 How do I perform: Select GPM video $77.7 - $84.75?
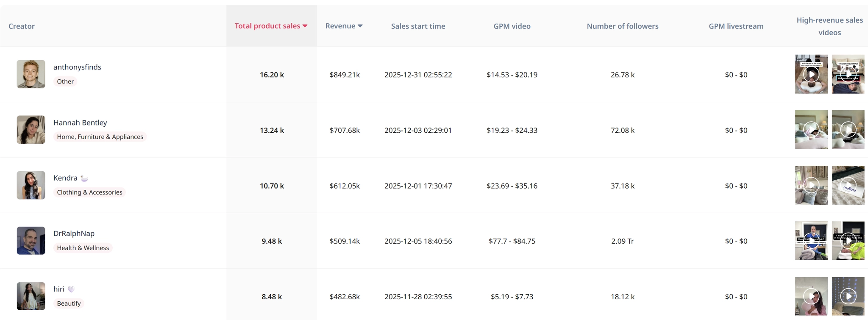[x=512, y=241]
